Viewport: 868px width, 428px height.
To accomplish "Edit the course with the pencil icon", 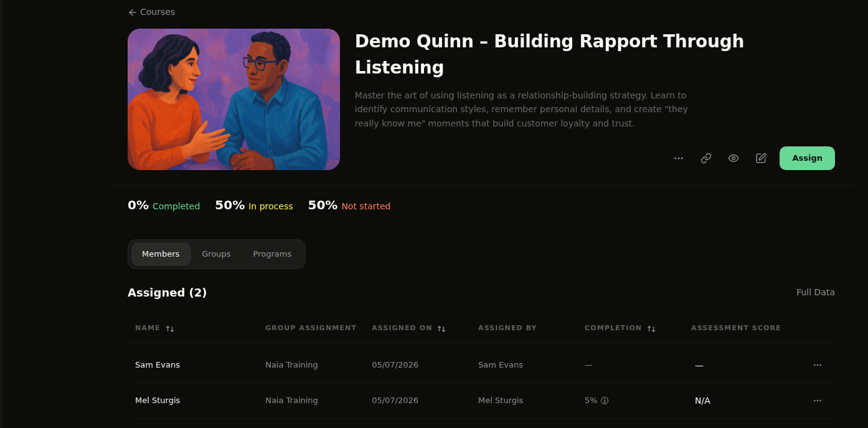I will tap(761, 158).
